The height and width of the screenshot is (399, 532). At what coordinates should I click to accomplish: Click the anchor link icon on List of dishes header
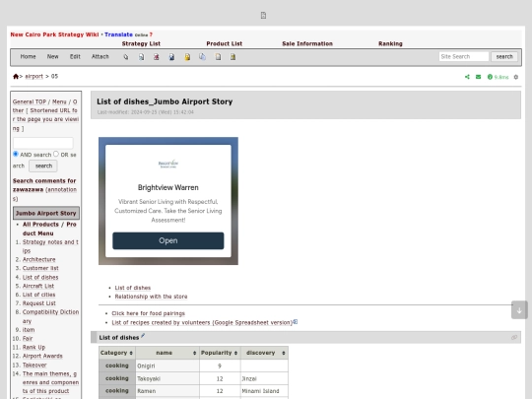514,337
